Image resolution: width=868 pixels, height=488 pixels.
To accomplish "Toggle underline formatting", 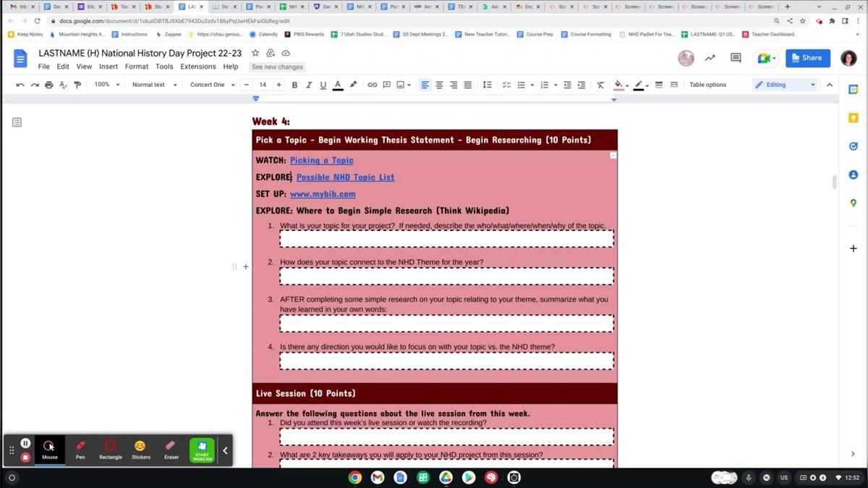I will point(323,85).
